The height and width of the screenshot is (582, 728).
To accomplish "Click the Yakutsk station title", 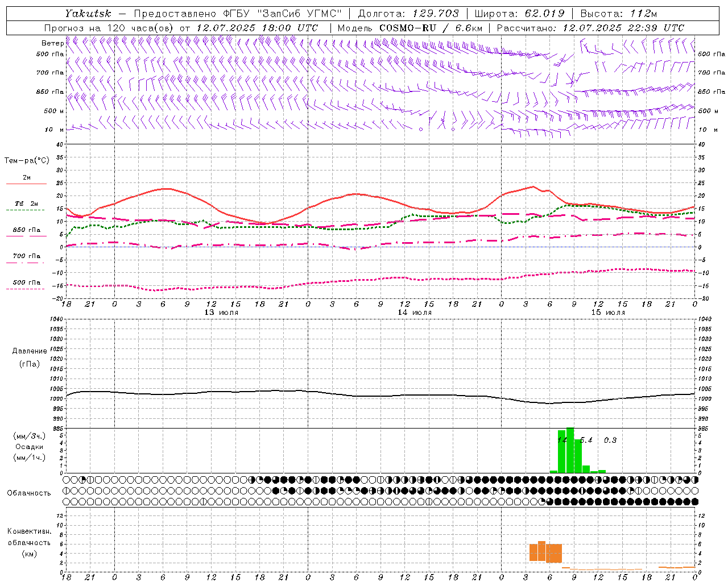I will (88, 13).
